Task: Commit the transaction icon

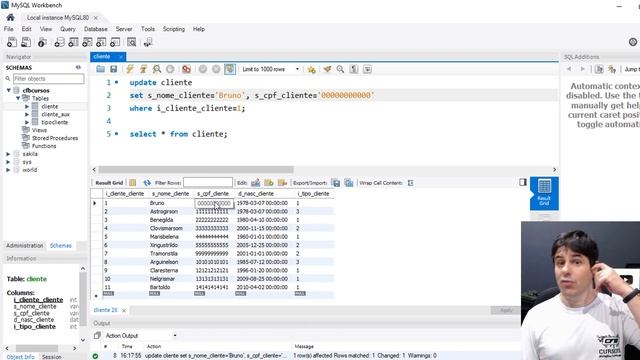Action: tap(203, 69)
